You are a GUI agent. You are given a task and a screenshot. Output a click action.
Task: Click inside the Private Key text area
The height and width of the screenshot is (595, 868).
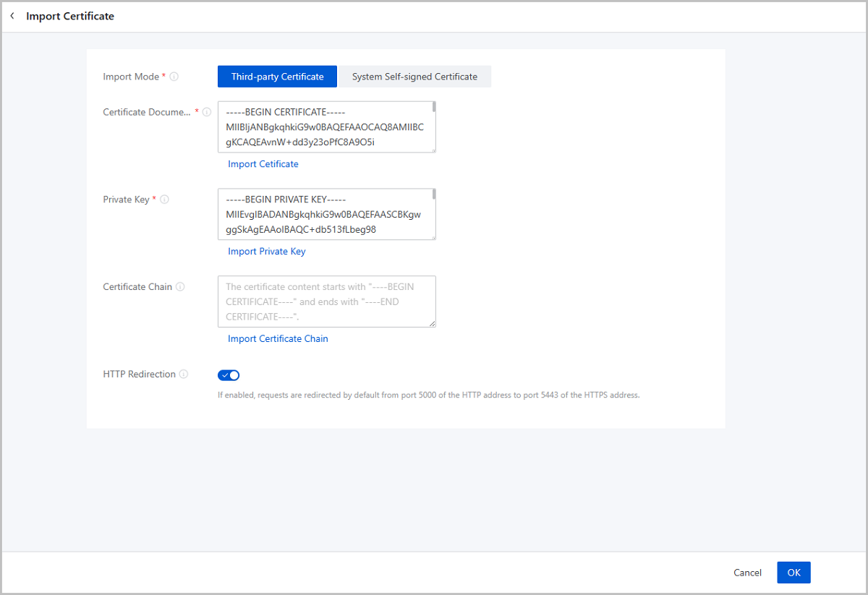(x=325, y=215)
